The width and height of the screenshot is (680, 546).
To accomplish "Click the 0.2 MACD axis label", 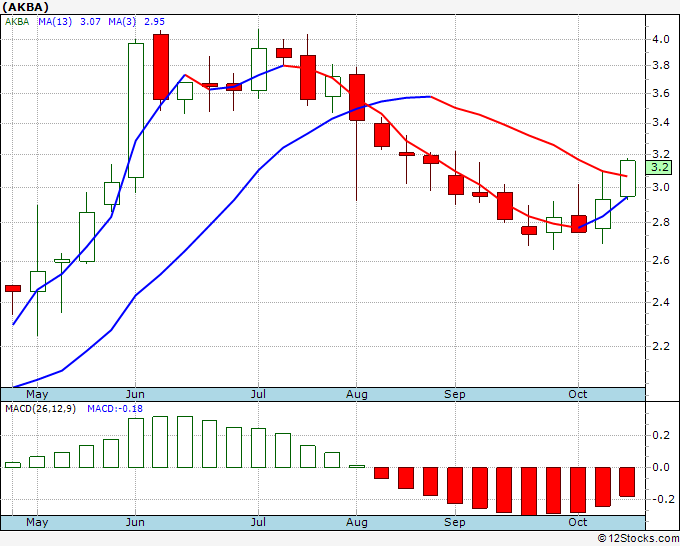I will 661,435.
